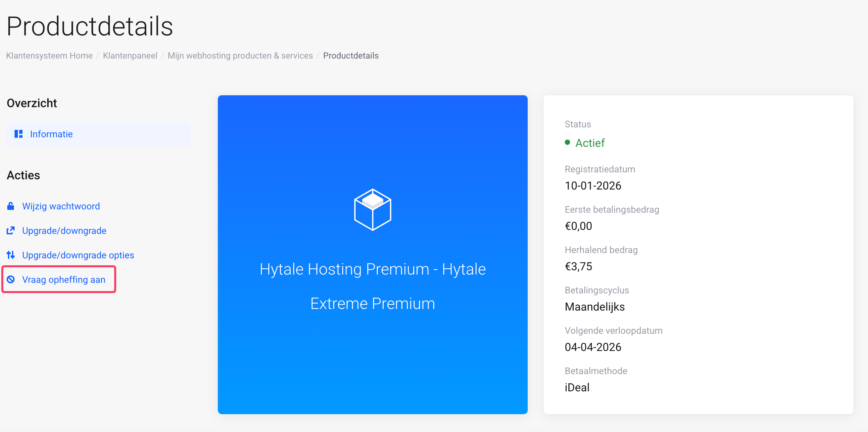
Task: Click the Actief status text
Action: coord(590,143)
